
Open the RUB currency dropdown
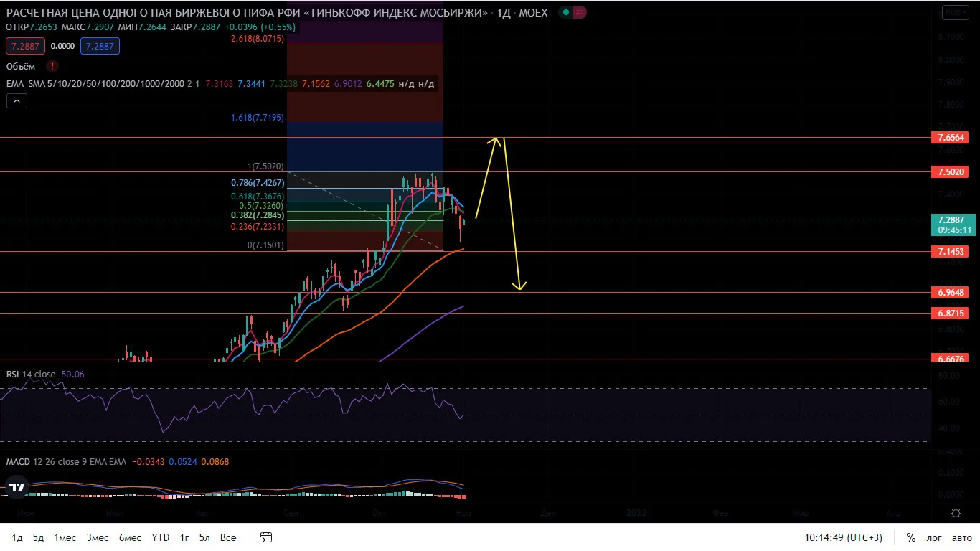tap(955, 12)
